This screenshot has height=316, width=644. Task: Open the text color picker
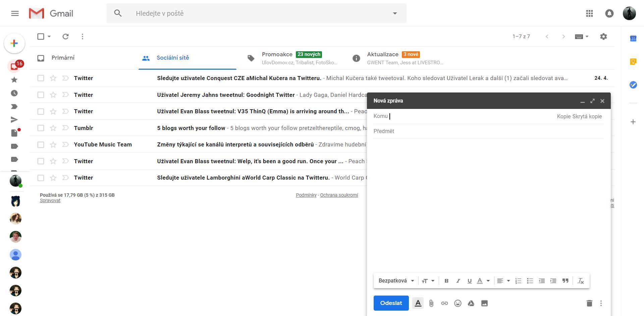point(482,280)
